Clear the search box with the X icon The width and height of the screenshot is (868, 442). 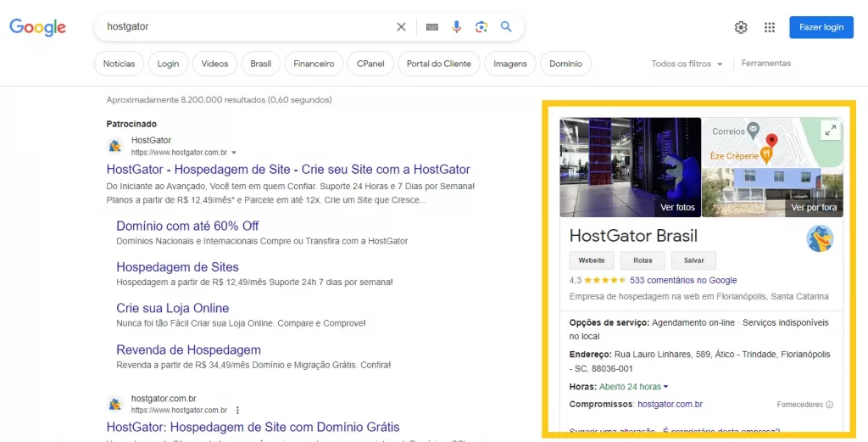click(401, 26)
